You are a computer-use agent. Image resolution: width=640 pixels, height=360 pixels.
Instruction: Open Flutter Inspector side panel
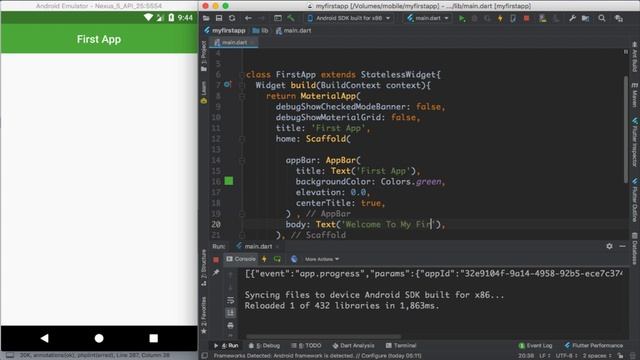pyautogui.click(x=635, y=142)
